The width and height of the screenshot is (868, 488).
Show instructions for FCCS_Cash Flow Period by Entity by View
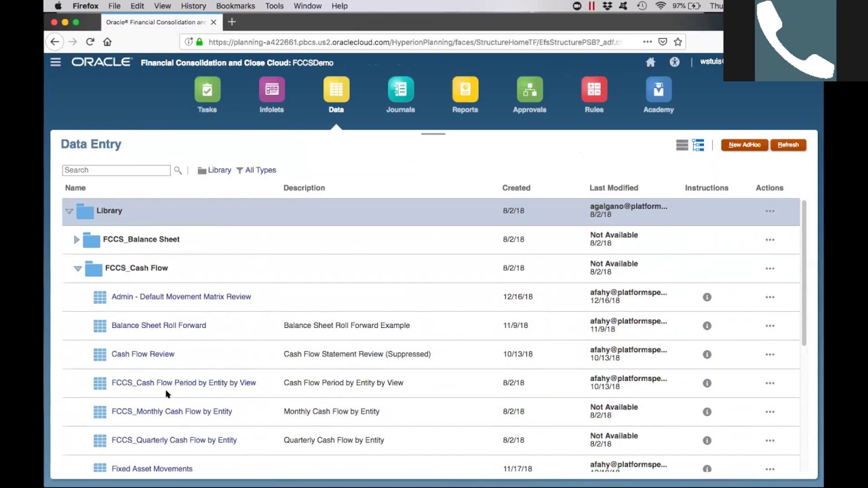707,383
